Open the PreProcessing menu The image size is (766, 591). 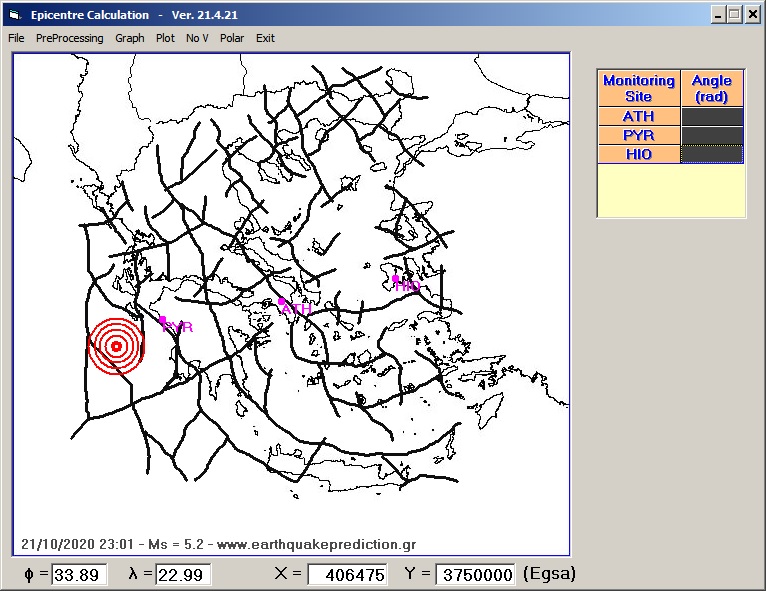click(69, 38)
